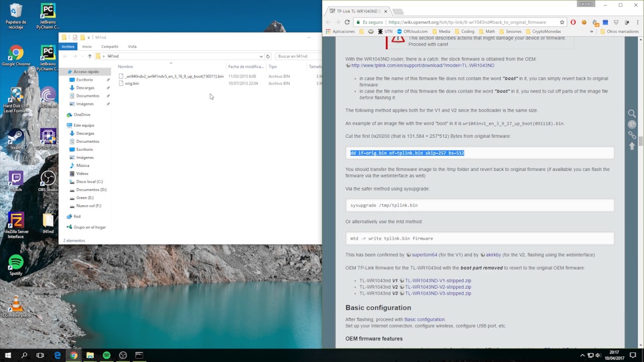
Task: Switch to the Inicio ribbon tab
Action: [x=87, y=46]
